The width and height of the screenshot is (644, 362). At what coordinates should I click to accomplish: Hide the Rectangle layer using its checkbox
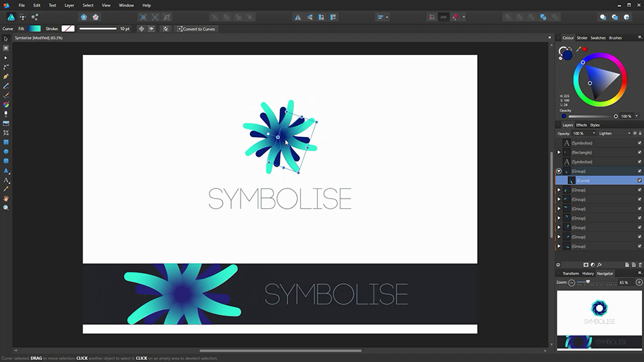pos(639,153)
